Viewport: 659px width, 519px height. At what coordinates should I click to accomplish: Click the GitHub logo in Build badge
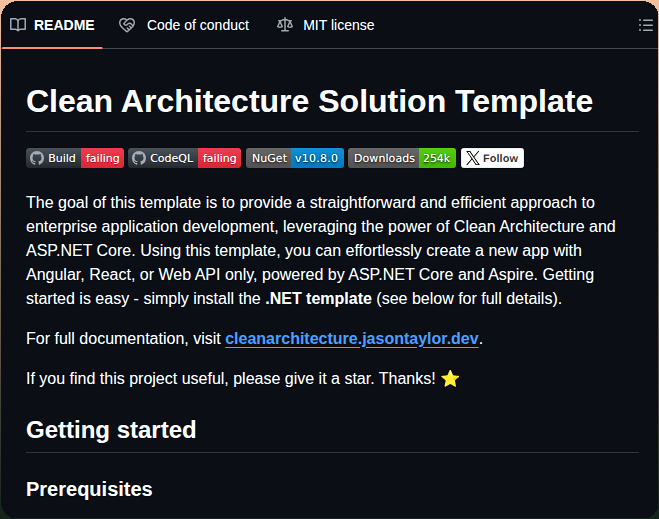coord(37,158)
